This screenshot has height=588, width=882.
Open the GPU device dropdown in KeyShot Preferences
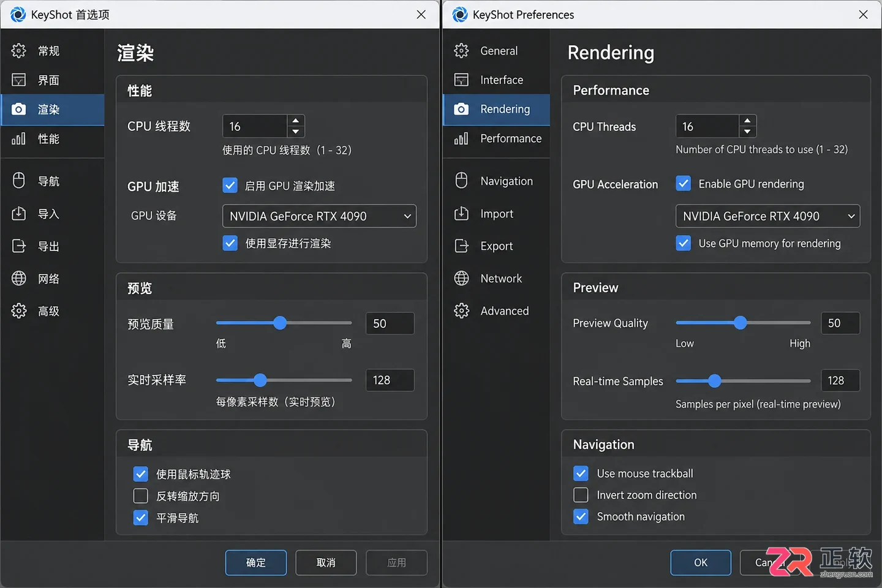[x=768, y=216]
